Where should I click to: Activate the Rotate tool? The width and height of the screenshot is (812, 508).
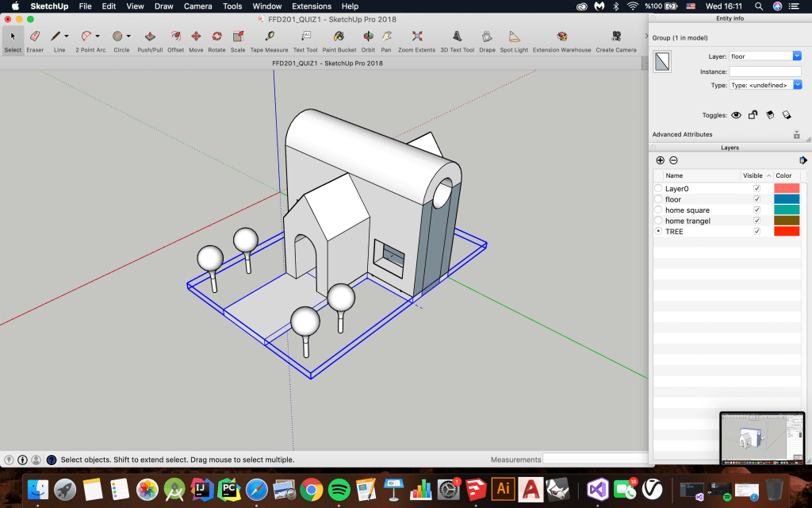click(x=216, y=37)
